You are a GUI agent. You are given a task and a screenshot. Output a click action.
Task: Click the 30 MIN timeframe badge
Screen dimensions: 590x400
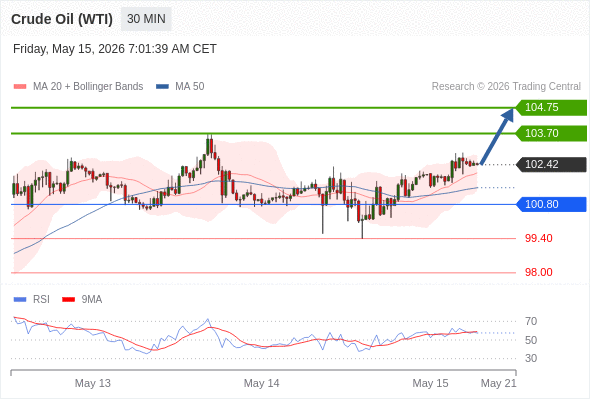pos(146,19)
